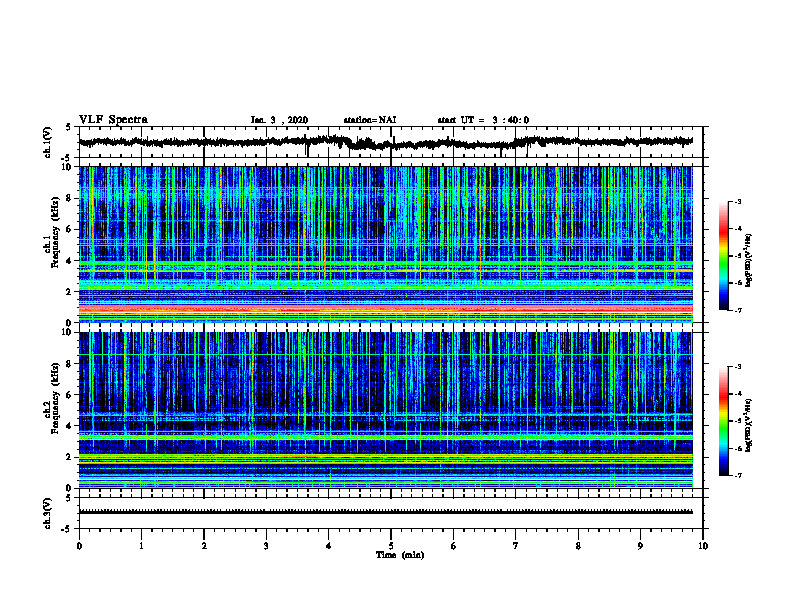792x612 pixels.
Task: Click the "-7" tick on ch.2 colorbar
Action: (737, 476)
